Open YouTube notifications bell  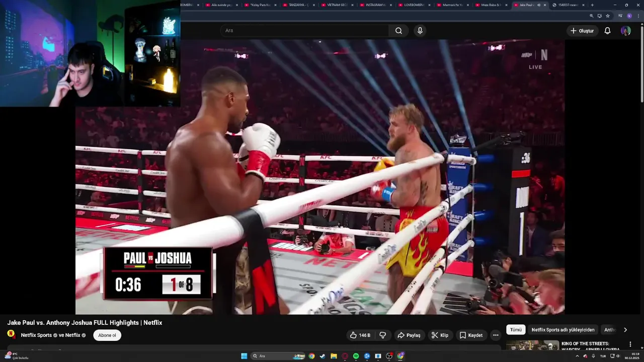607,31
